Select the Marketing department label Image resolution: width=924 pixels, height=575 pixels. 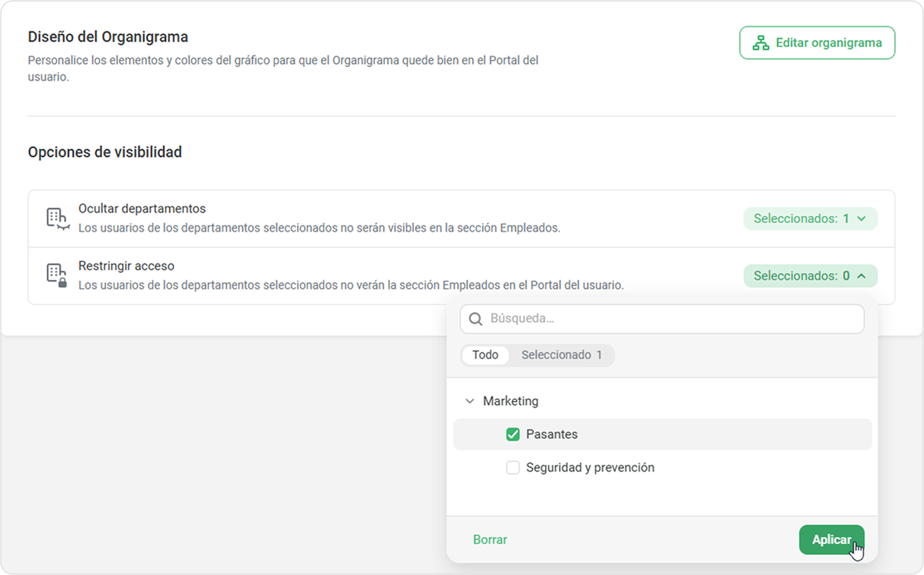click(x=510, y=402)
